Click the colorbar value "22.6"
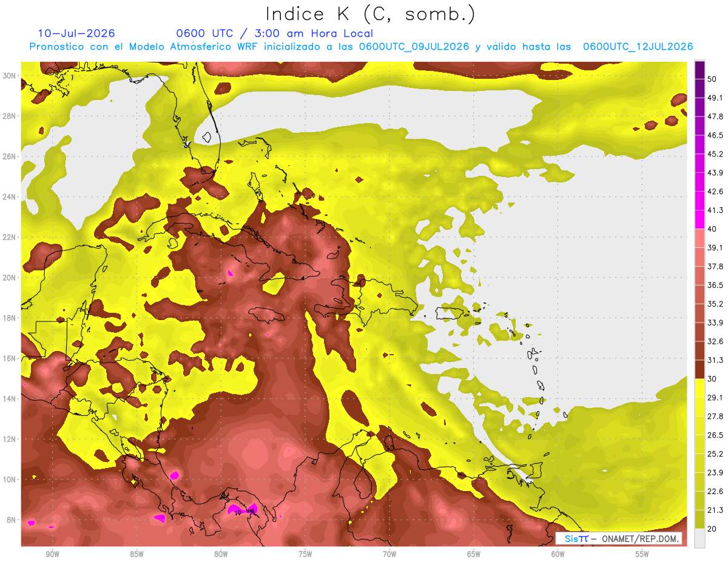 click(716, 492)
